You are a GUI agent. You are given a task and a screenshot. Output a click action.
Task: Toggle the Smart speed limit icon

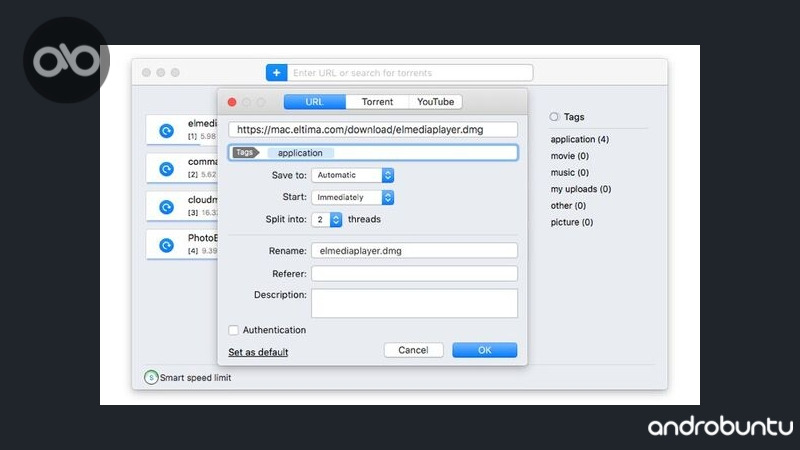click(x=151, y=378)
